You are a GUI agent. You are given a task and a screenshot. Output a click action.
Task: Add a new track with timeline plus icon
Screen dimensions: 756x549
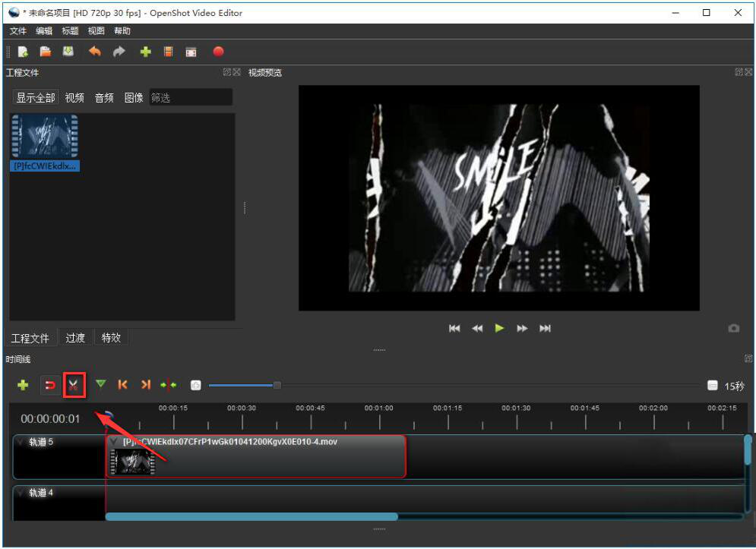[23, 385]
